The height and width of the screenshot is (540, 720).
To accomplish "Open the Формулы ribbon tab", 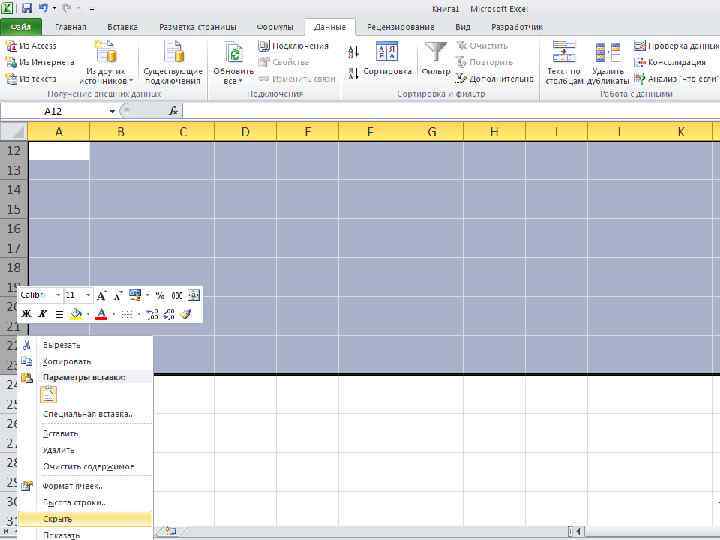I will coord(275,27).
